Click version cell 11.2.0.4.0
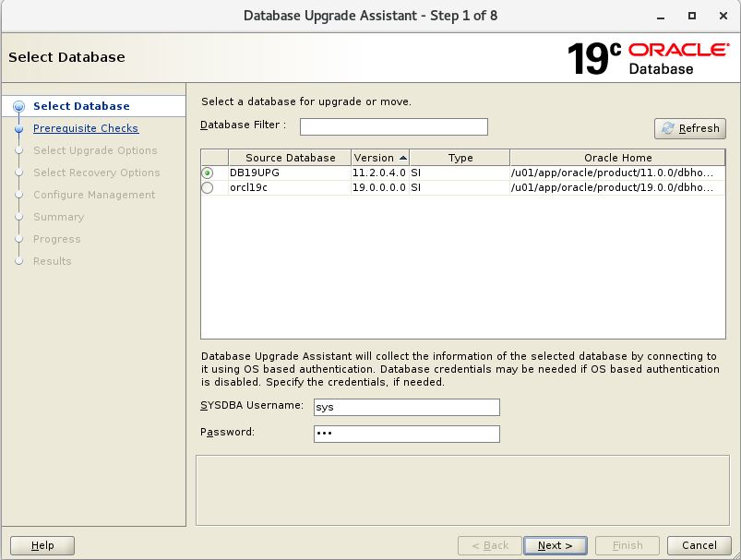The height and width of the screenshot is (560, 741). 380,173
